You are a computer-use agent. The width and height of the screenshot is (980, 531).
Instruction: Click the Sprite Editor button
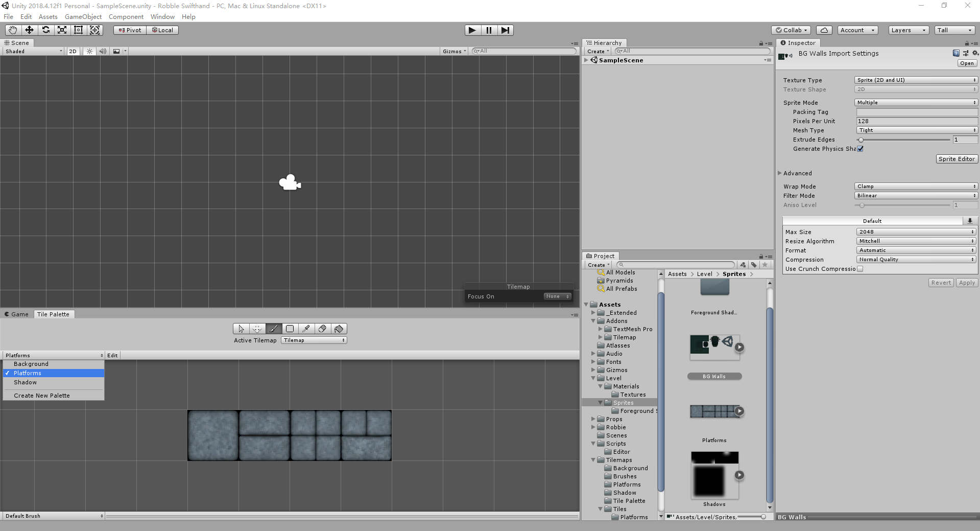pos(957,159)
